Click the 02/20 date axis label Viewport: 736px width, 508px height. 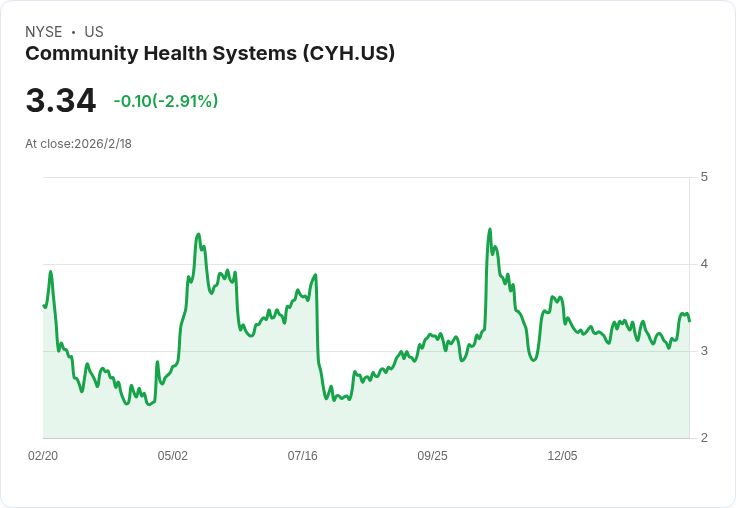pyautogui.click(x=43, y=456)
